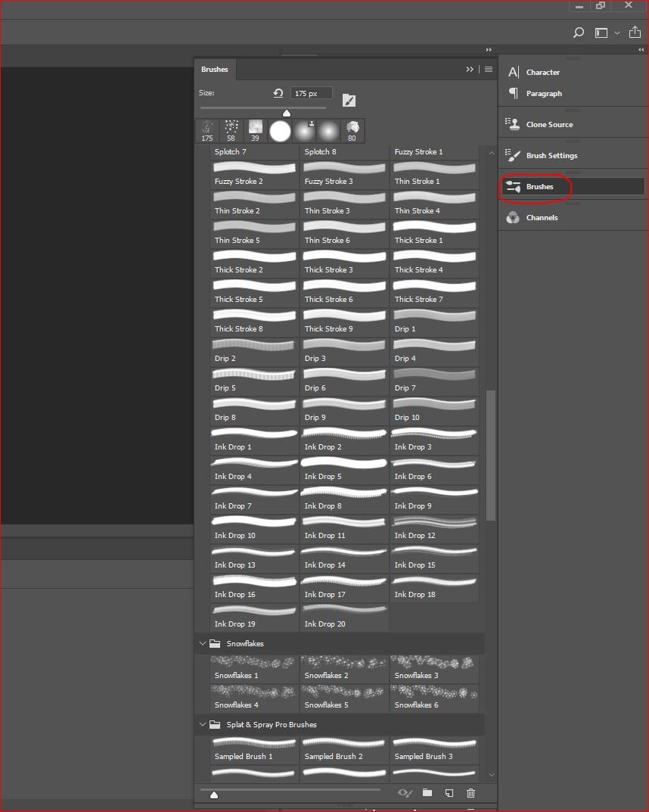Open the Brushes panel flyout menu
Image resolution: width=649 pixels, height=812 pixels.
[489, 70]
